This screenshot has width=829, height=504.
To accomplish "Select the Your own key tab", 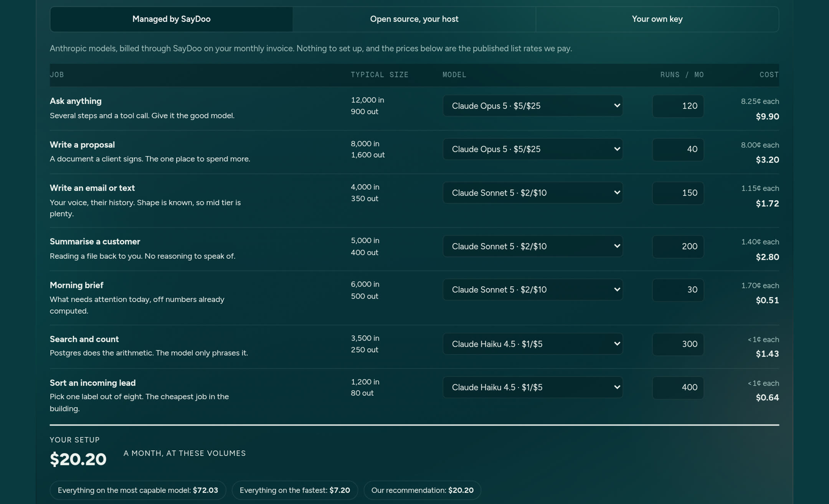I will [657, 19].
